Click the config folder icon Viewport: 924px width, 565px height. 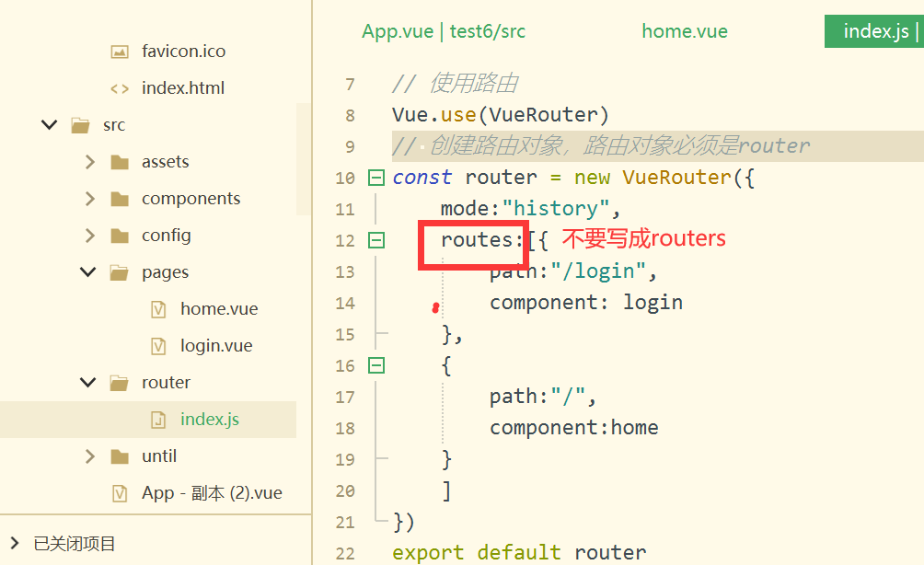click(x=120, y=236)
